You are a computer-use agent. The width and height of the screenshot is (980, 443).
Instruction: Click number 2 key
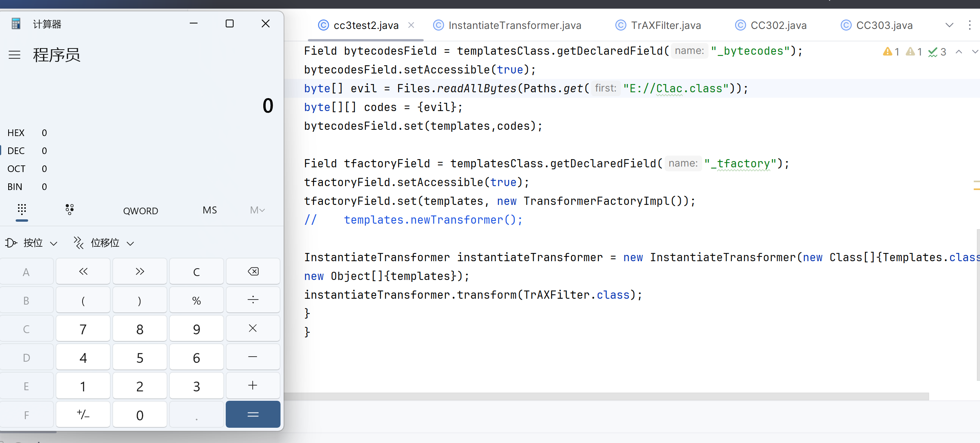[x=140, y=386]
